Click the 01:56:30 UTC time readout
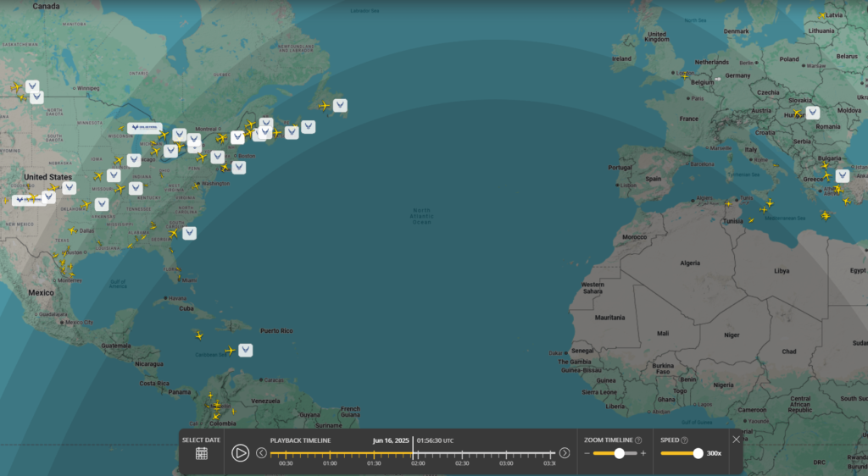This screenshot has width=868, height=476. [x=435, y=440]
